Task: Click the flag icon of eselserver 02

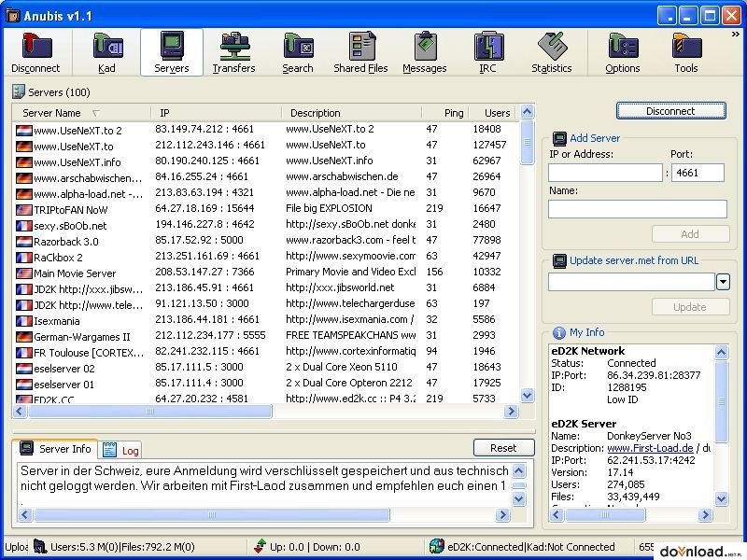Action: (24, 369)
